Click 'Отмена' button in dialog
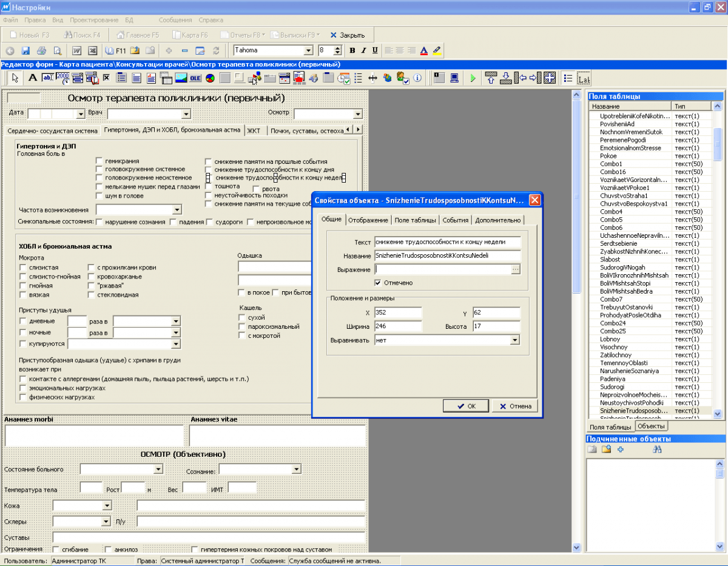 tap(515, 406)
